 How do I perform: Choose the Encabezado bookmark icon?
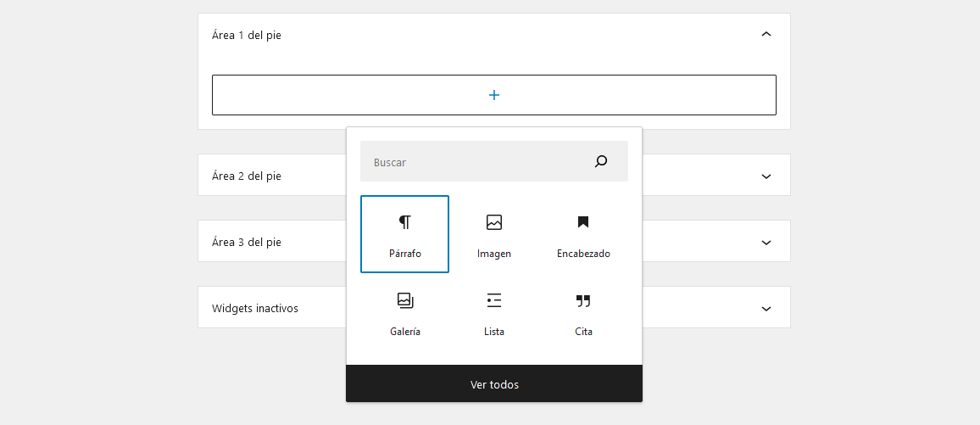pyautogui.click(x=583, y=222)
